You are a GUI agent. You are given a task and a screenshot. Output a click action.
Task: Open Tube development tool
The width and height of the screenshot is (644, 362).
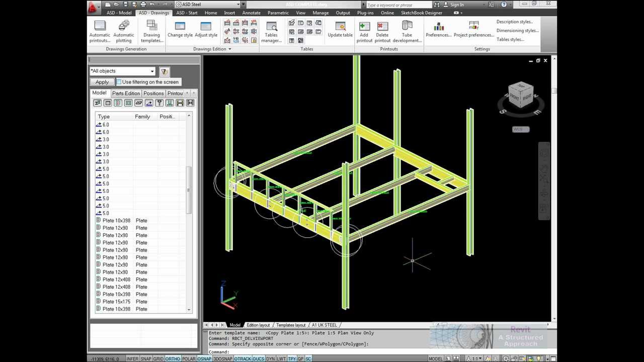pos(407,31)
